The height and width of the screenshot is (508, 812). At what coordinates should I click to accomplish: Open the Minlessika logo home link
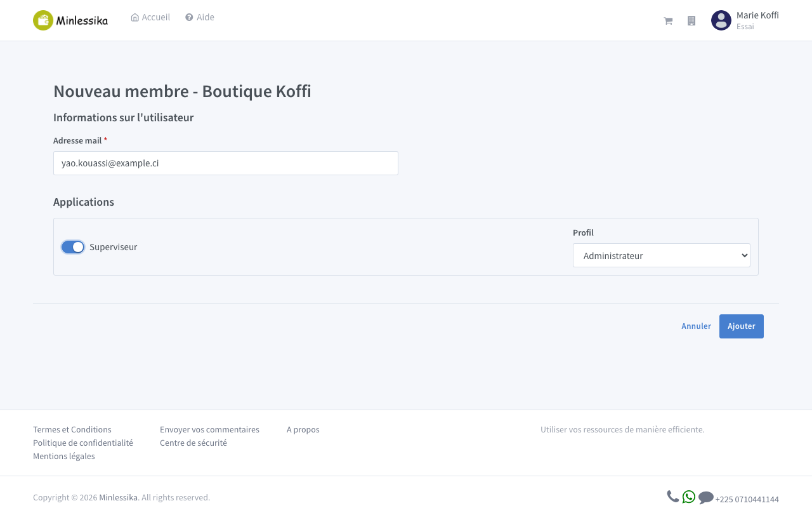tap(70, 20)
